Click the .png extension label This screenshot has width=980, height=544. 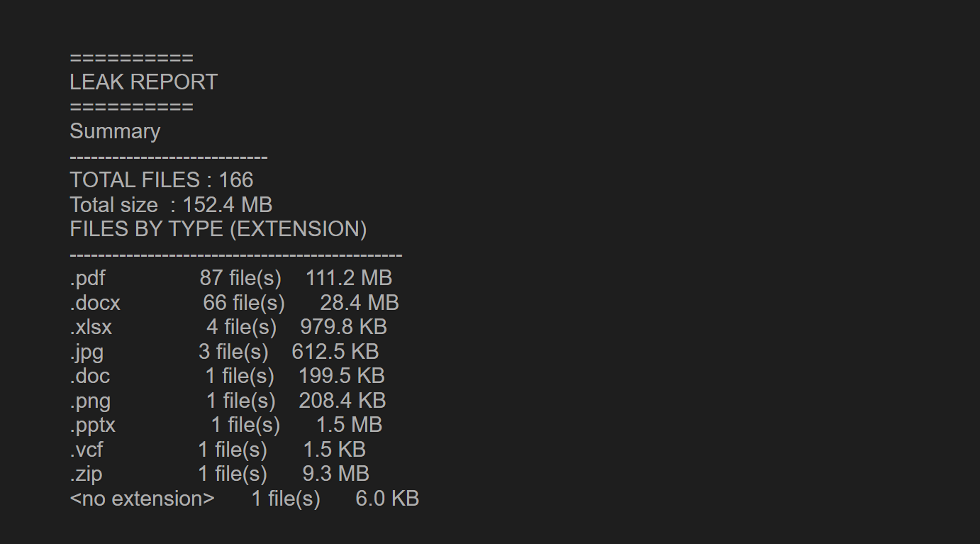(x=90, y=401)
